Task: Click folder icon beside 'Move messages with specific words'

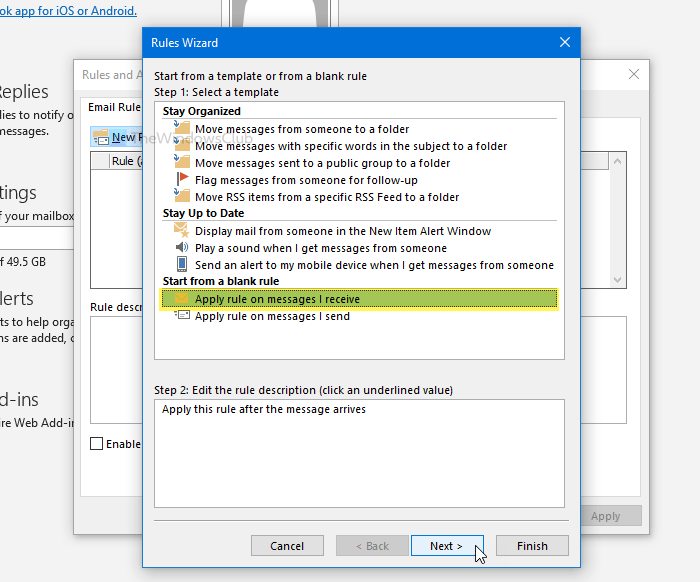Action: coord(182,145)
